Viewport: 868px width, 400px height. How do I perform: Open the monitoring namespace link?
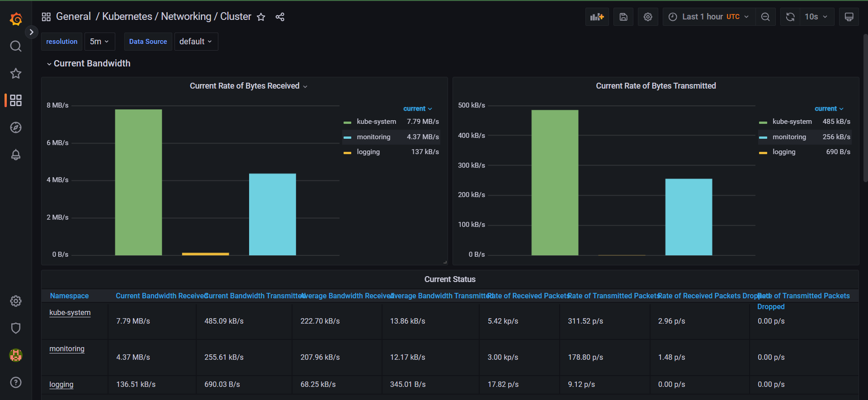(67, 348)
